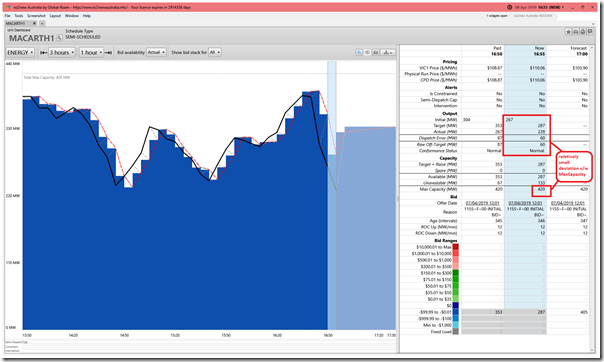Click the Total Max Capacity chart label
Image resolution: width=604 pixels, height=362 pixels.
[47, 77]
